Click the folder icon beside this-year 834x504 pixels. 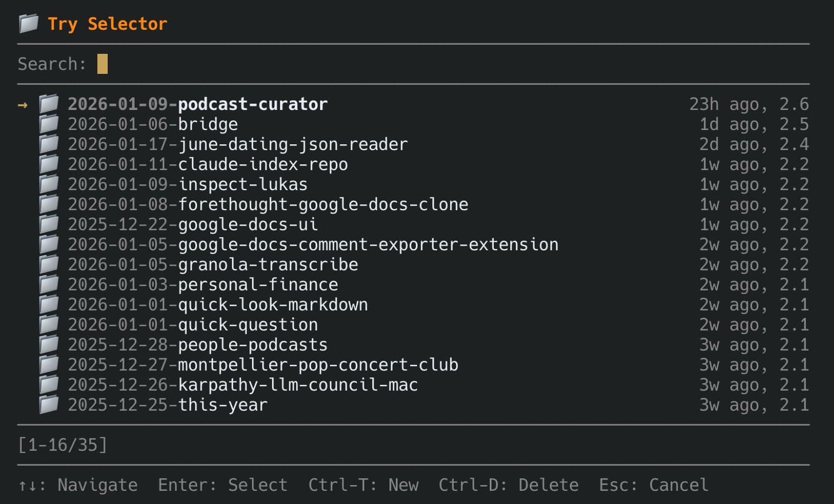click(49, 404)
